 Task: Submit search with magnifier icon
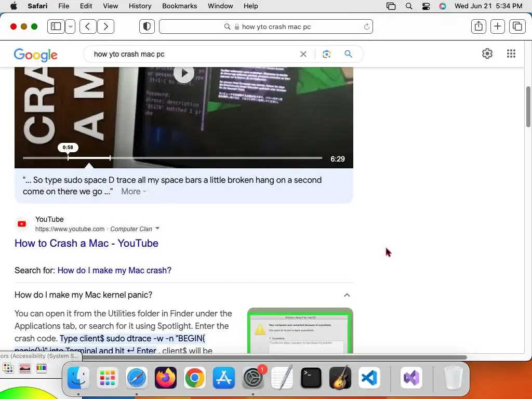point(348,54)
